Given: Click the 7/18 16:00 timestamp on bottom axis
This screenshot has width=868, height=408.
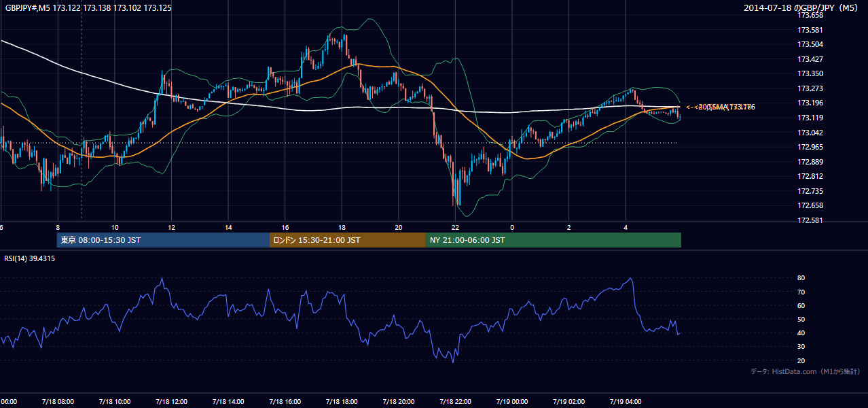Looking at the screenshot, I should pos(285,401).
